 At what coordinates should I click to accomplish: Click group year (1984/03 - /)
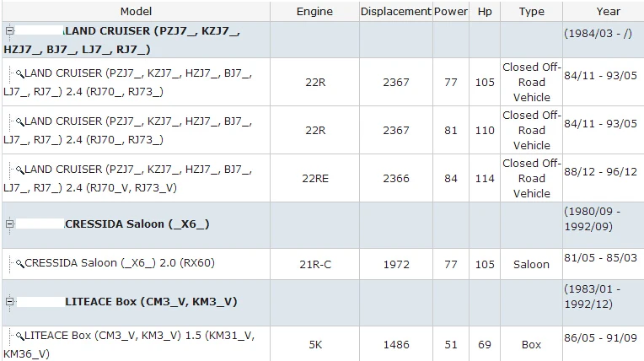coord(598,33)
